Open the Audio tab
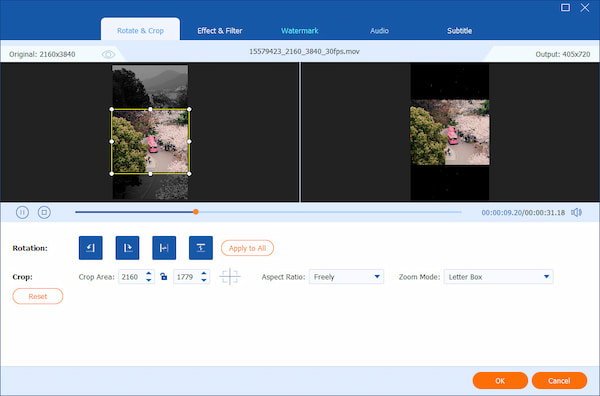600x396 pixels. 379,31
